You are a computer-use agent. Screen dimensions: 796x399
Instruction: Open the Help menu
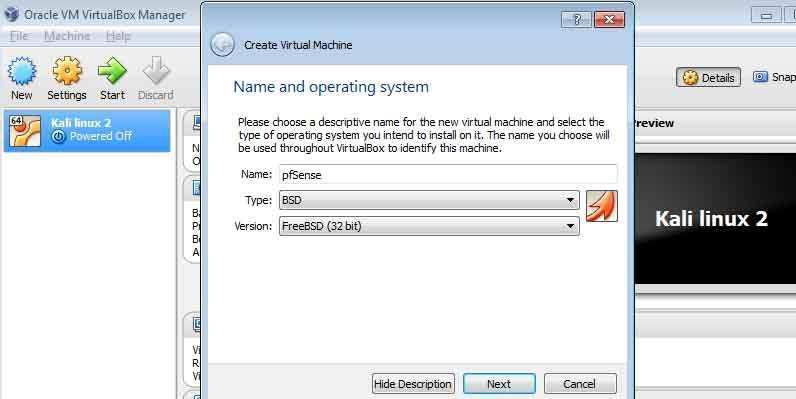pyautogui.click(x=118, y=36)
